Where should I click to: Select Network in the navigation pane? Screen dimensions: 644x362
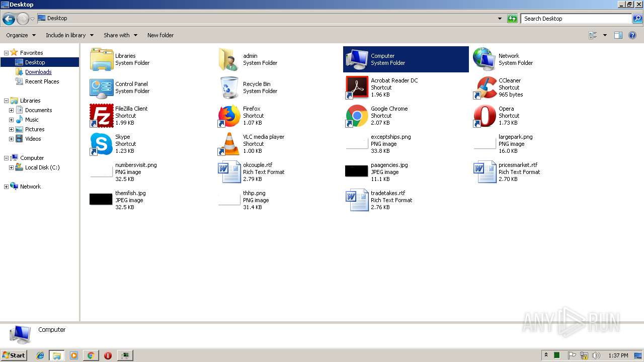30,187
